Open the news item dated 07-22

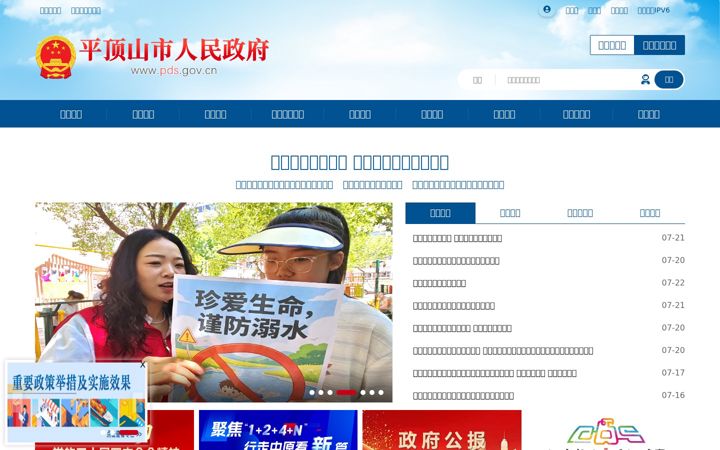[439, 283]
